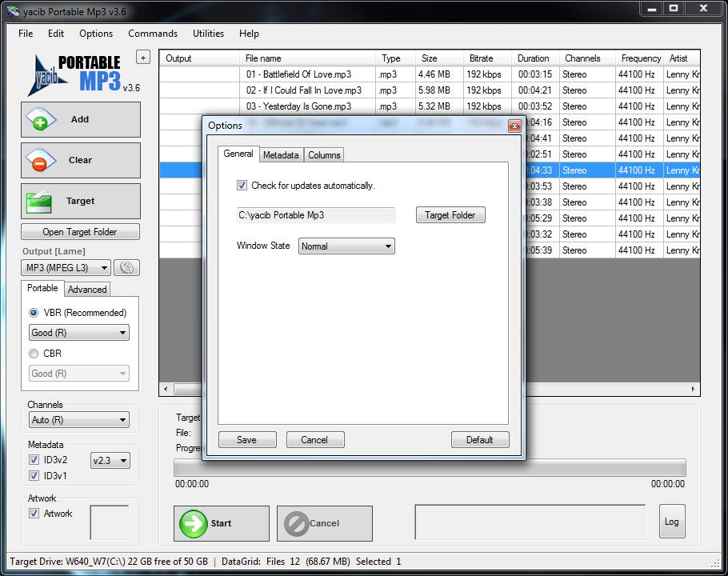The height and width of the screenshot is (576, 728).
Task: Open the Options menu
Action: 96,34
